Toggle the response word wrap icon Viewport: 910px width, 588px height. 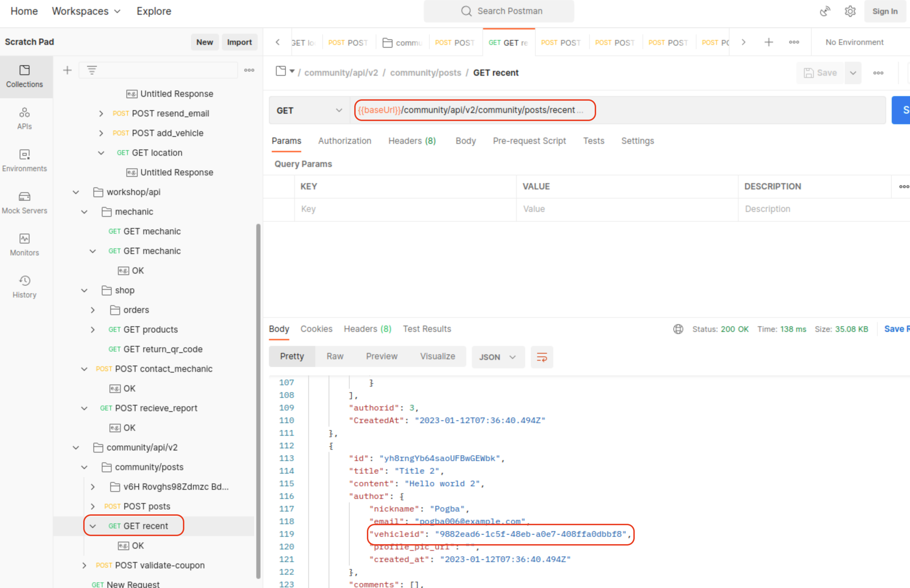541,357
